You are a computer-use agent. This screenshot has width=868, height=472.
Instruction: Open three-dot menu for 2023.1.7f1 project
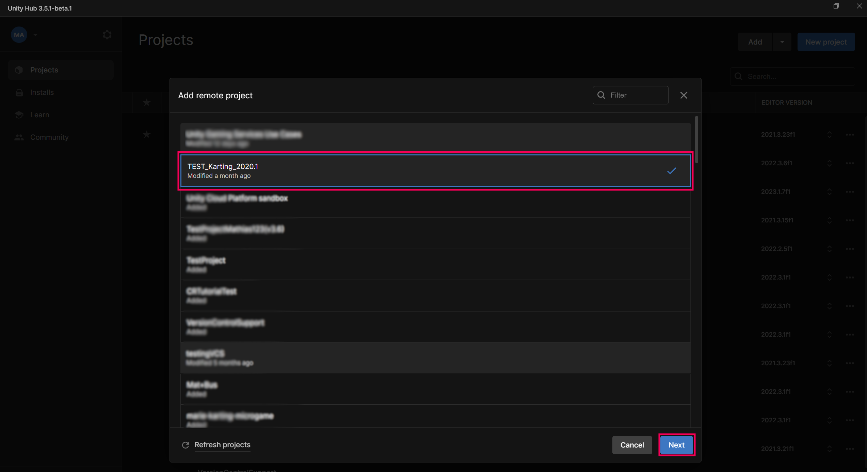(x=850, y=192)
